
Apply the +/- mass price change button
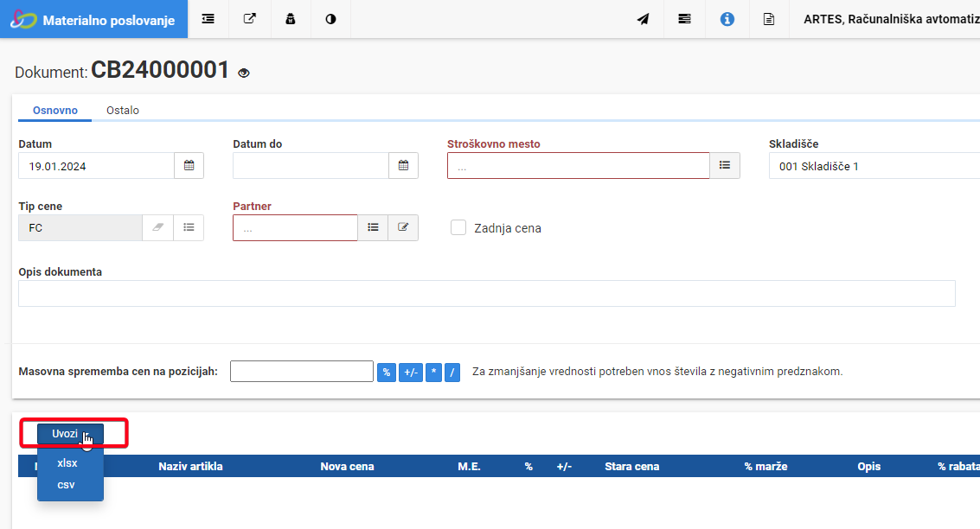tap(411, 373)
